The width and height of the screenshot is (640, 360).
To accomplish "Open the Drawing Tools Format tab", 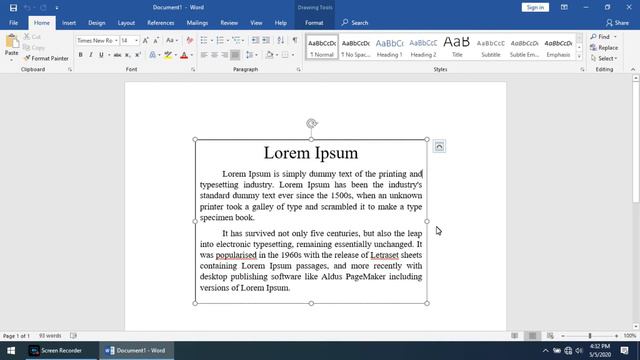I will coord(314,23).
